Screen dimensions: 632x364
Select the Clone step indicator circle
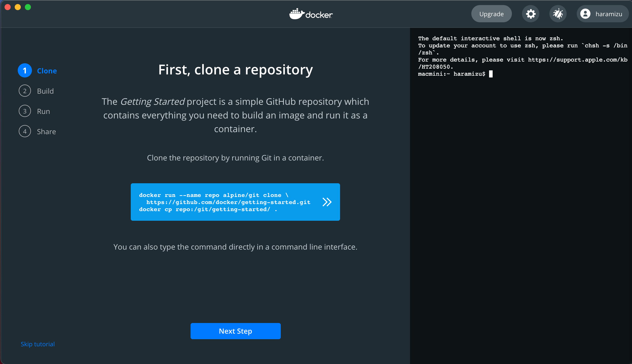point(25,71)
